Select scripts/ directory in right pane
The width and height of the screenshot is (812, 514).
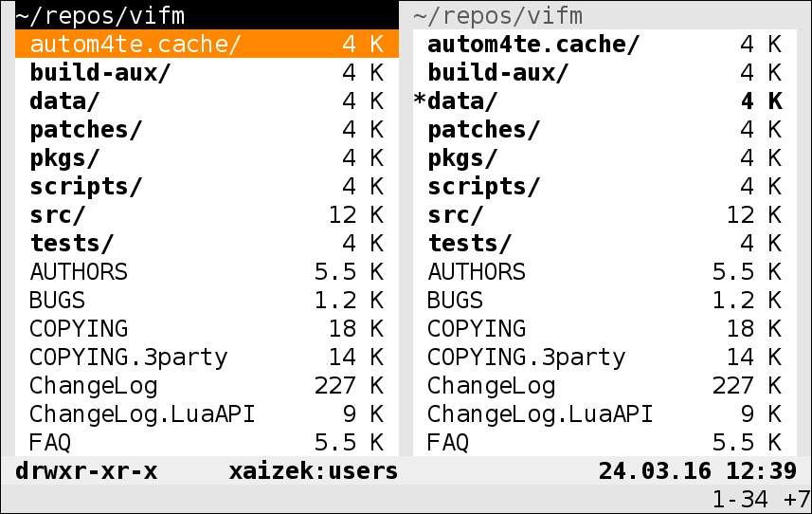click(604, 186)
